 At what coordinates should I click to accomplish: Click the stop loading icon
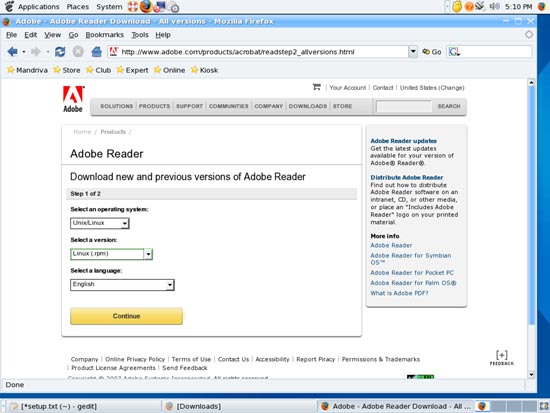coord(78,52)
